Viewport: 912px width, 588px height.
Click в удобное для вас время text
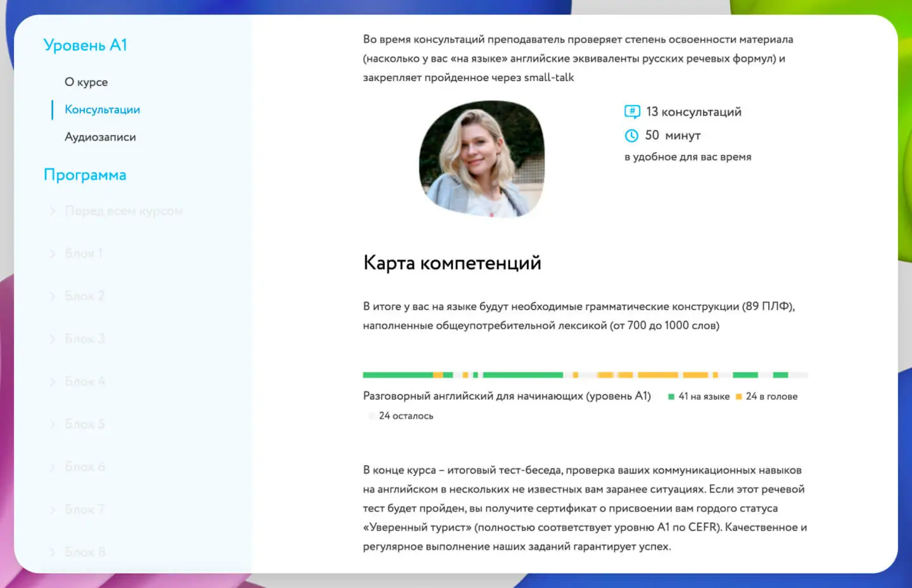point(688,157)
